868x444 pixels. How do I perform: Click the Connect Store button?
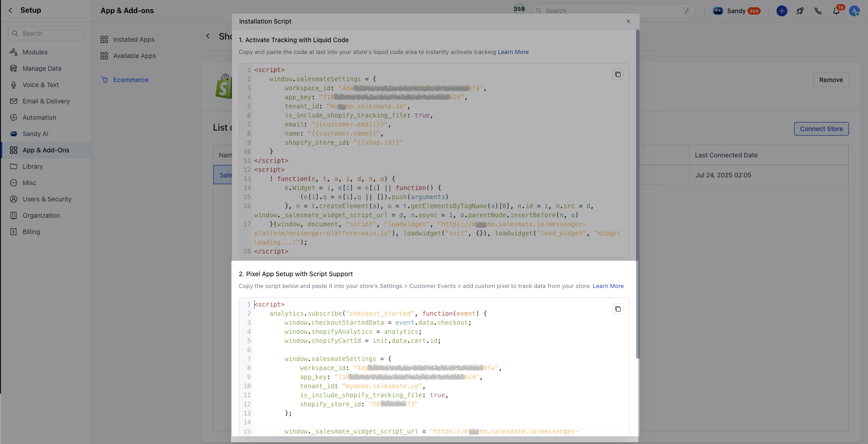point(821,129)
